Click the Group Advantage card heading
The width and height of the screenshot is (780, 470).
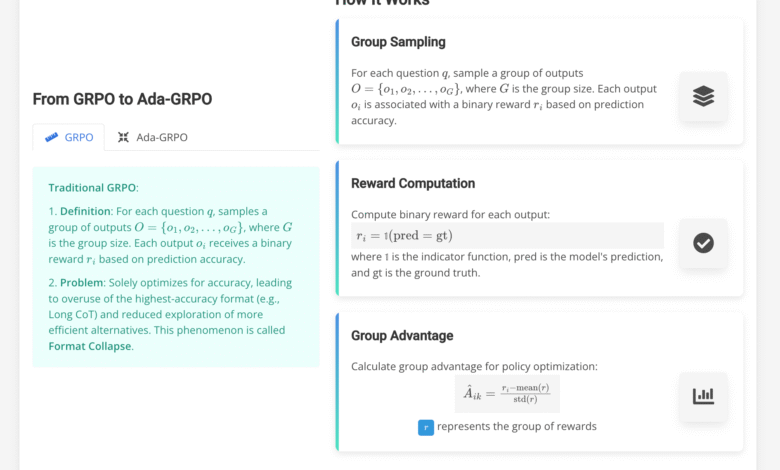click(402, 335)
